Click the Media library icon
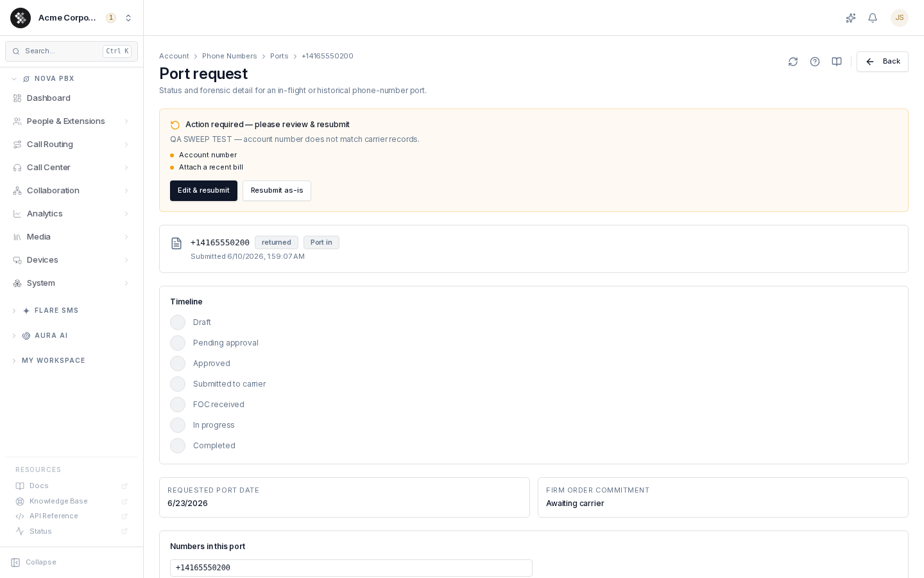 [17, 237]
